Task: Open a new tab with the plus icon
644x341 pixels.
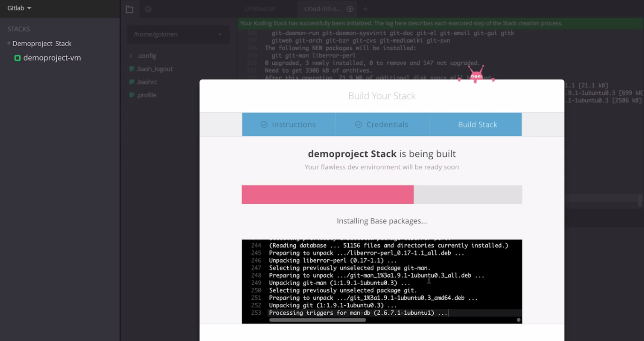Action: click(366, 8)
